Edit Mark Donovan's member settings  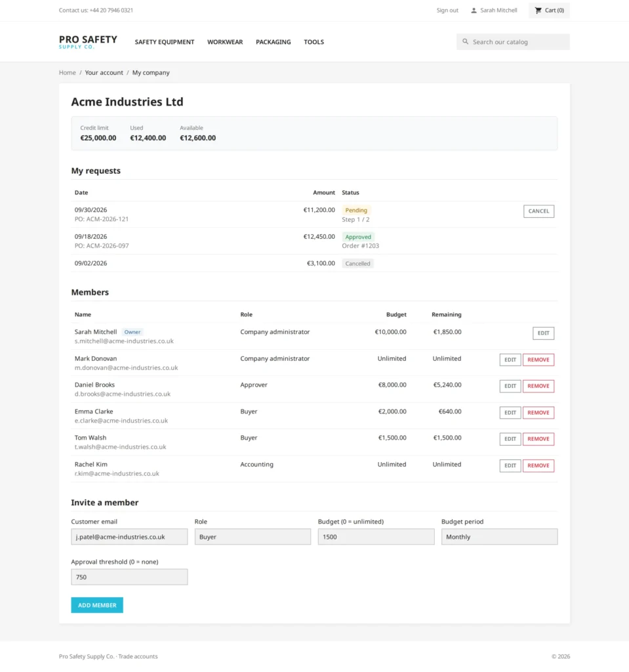(x=510, y=360)
